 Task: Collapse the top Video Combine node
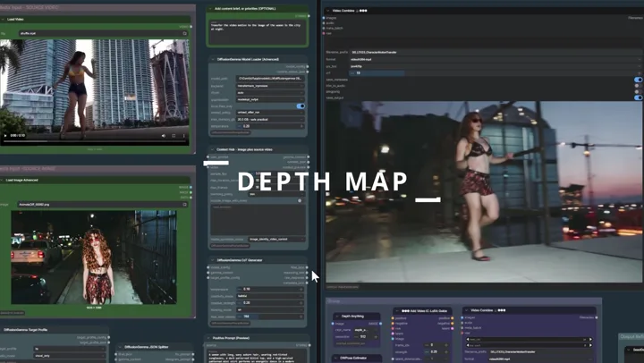click(327, 11)
